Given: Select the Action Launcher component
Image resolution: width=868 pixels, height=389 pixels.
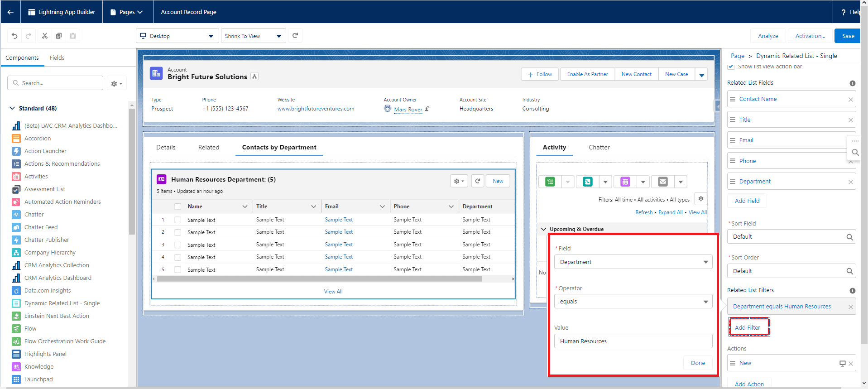Looking at the screenshot, I should pos(45,151).
